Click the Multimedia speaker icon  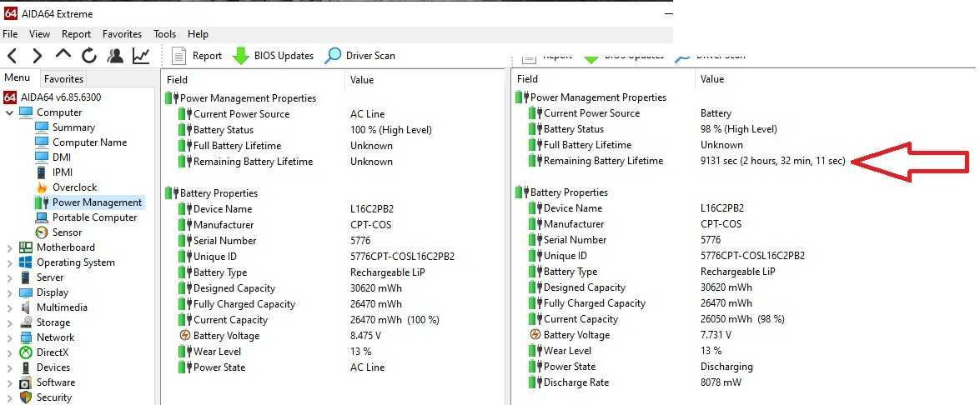pos(26,307)
